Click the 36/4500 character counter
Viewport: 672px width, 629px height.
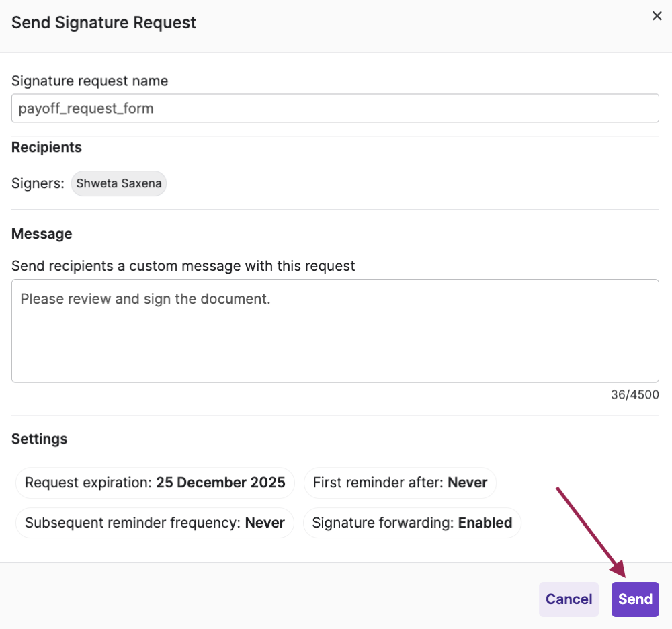click(635, 395)
